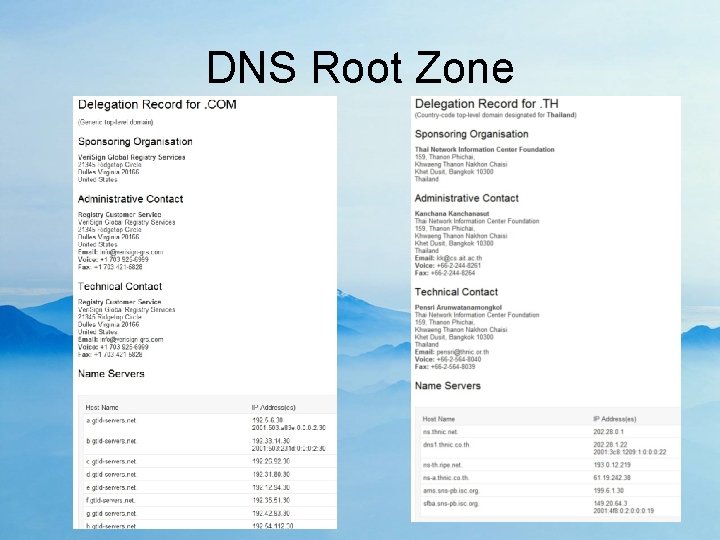Click IP address '149.20.64.3'

click(610, 503)
